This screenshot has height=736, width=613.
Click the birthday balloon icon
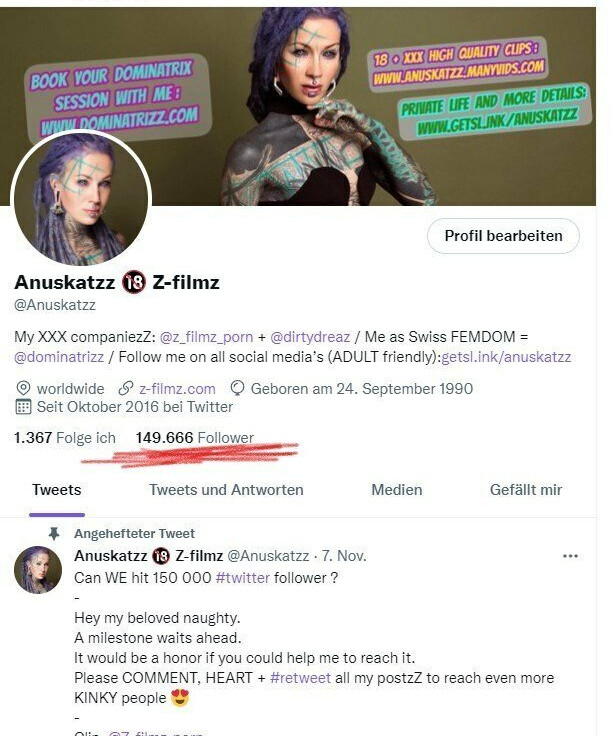[238, 388]
